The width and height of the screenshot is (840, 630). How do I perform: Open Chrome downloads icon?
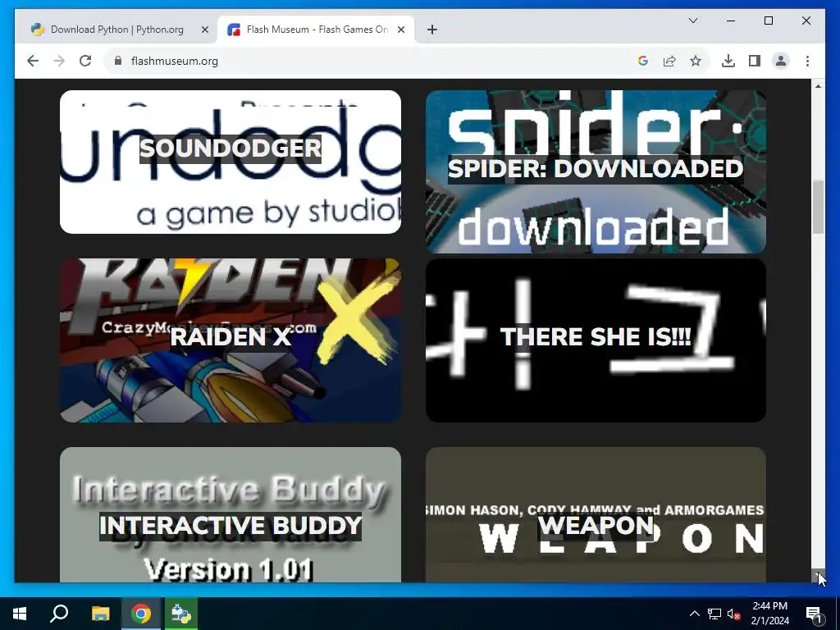[728, 61]
